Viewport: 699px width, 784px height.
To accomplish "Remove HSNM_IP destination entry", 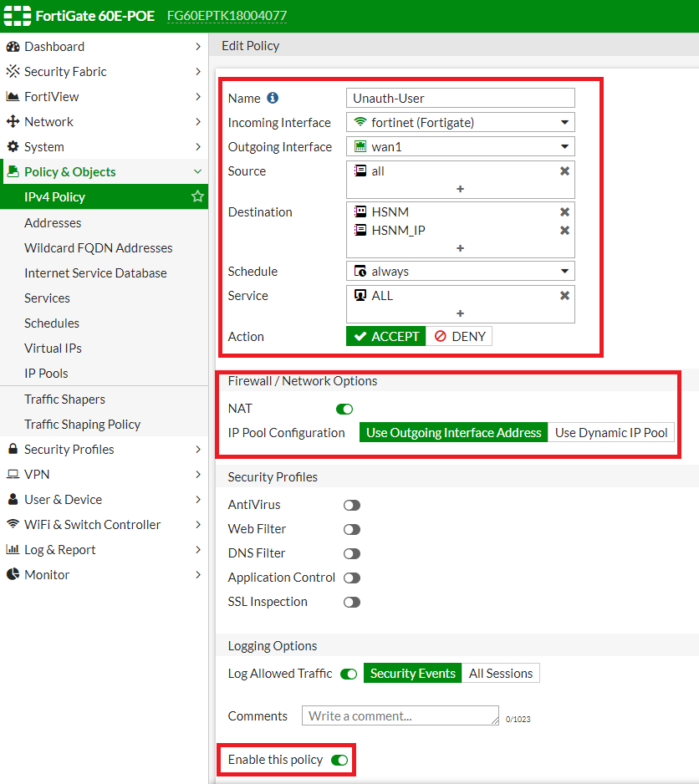I will pos(564,231).
